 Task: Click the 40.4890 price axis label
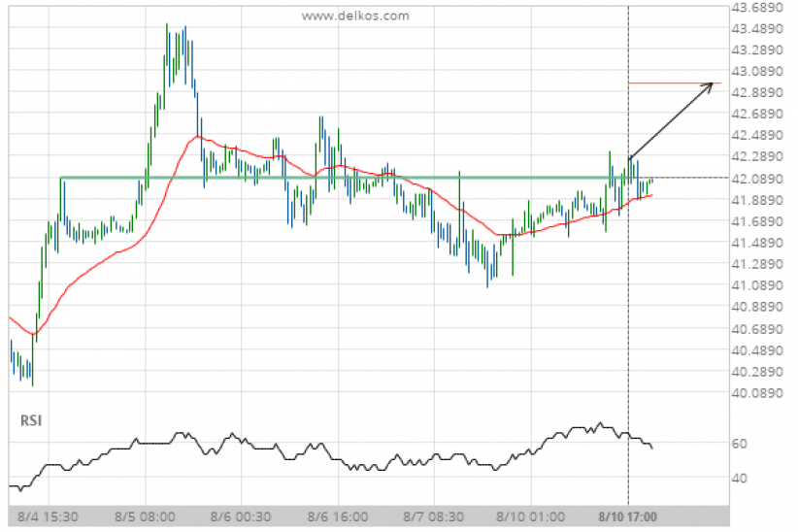pos(757,350)
